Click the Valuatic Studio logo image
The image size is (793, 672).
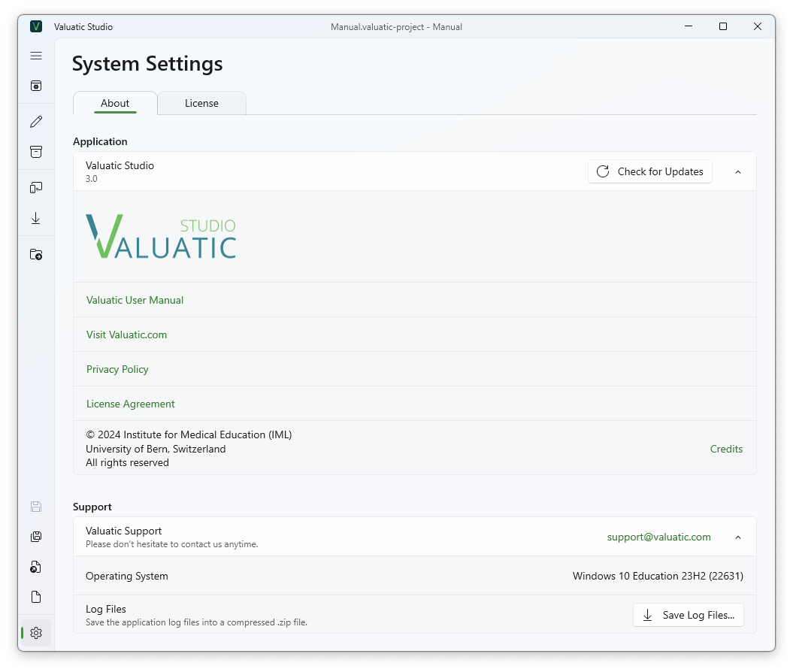coord(161,236)
